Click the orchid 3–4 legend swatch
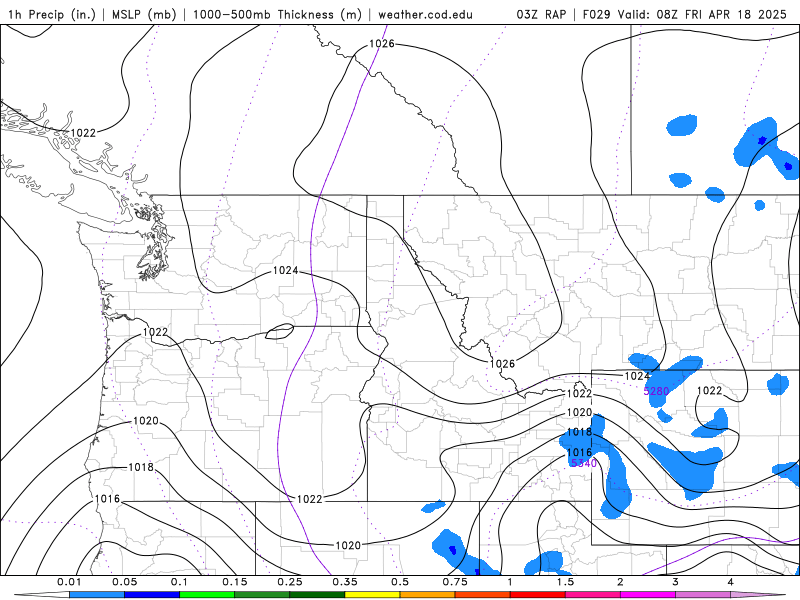The height and width of the screenshot is (600, 800). point(703,595)
